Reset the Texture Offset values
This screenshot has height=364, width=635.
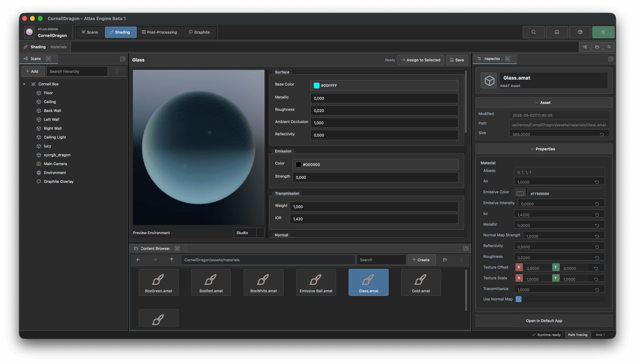click(596, 268)
